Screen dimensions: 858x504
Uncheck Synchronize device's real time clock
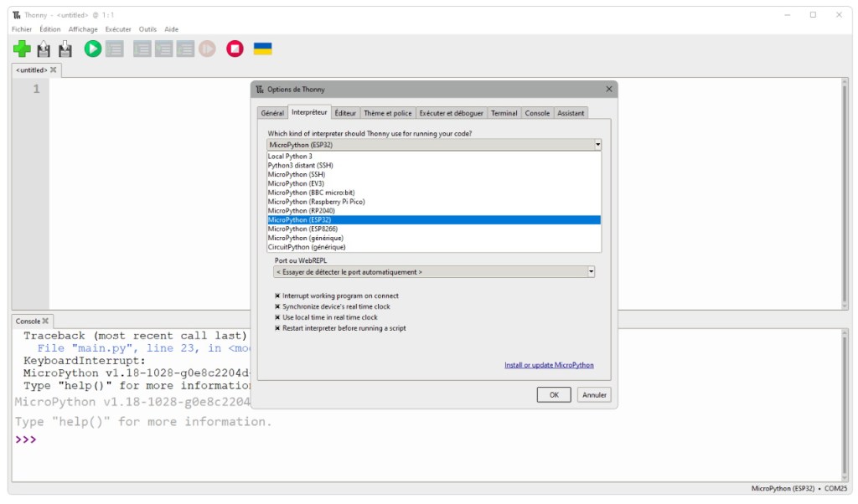[277, 306]
